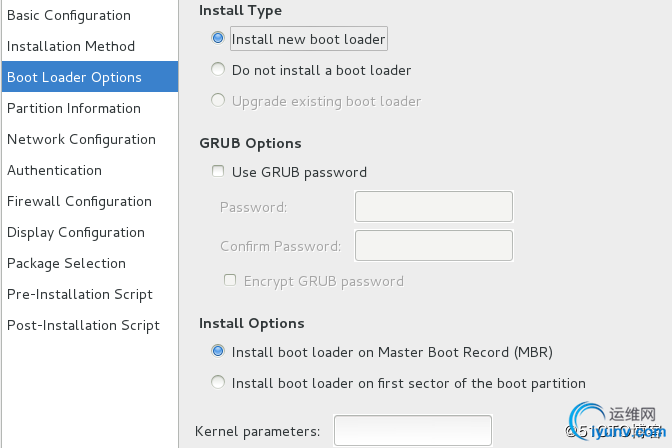The width and height of the screenshot is (672, 448).
Task: Go to Firewall Configuration section
Action: tap(79, 201)
